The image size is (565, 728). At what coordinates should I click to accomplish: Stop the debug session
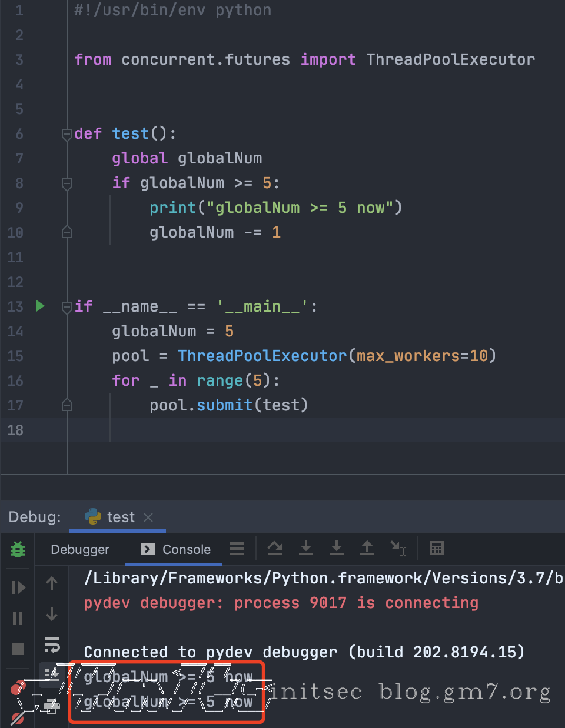tap(18, 649)
